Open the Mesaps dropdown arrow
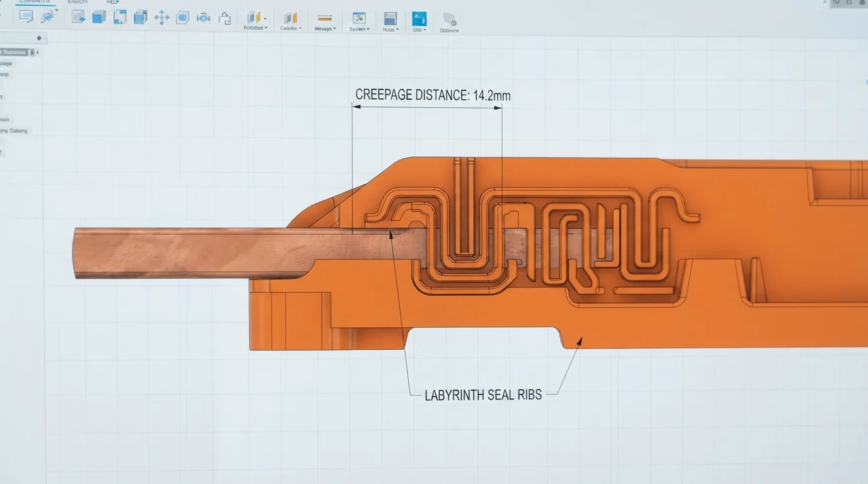868x484 pixels. pos(334,29)
